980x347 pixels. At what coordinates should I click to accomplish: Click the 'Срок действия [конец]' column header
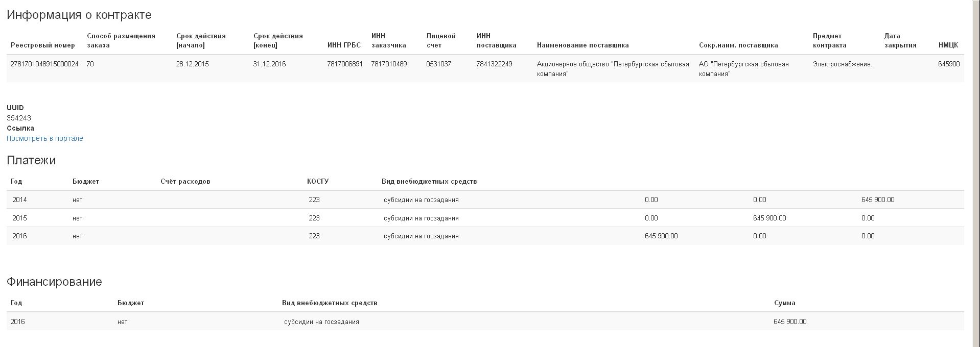(278, 40)
